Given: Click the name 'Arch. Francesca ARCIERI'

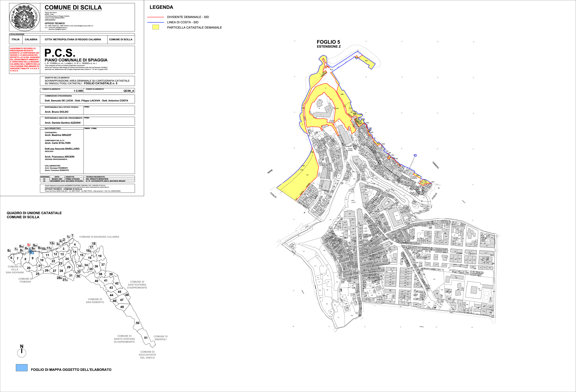Looking at the screenshot, I should coord(59,157).
